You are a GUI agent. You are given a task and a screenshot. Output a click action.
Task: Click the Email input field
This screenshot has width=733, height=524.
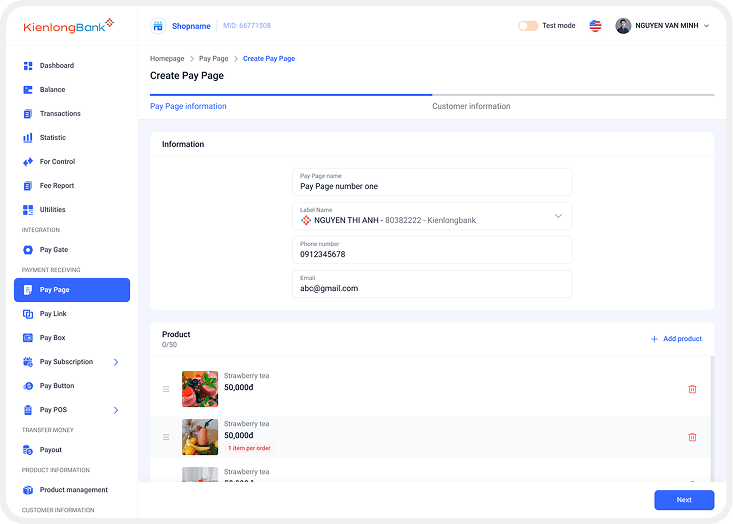pos(432,284)
